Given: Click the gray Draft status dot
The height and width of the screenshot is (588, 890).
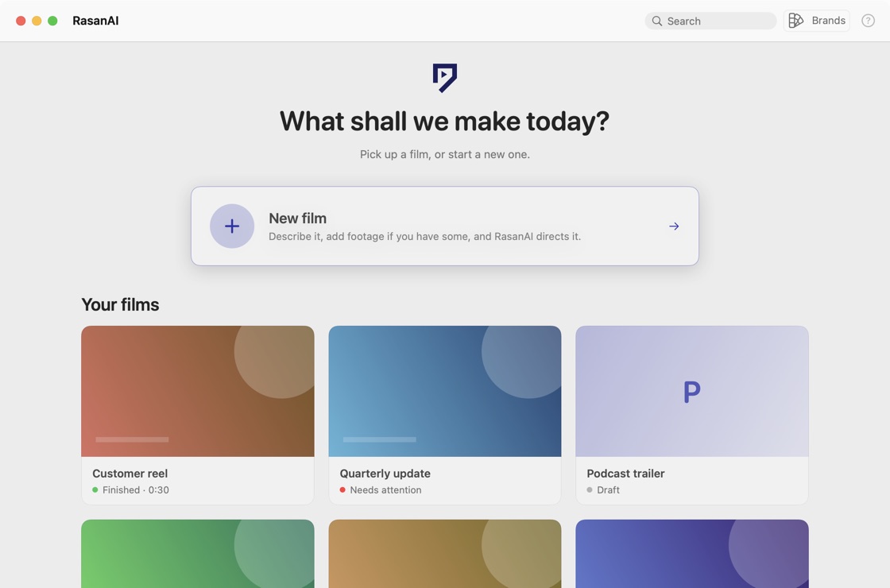Looking at the screenshot, I should pos(590,489).
